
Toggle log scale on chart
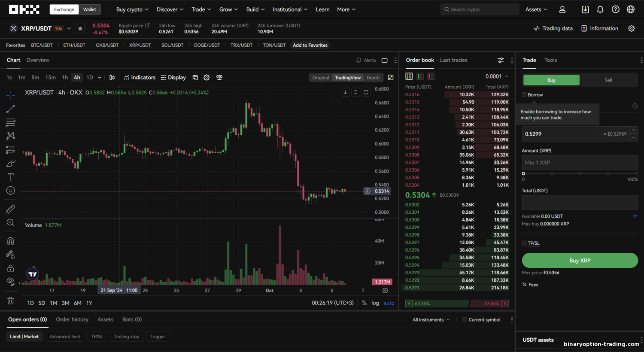[x=375, y=303]
